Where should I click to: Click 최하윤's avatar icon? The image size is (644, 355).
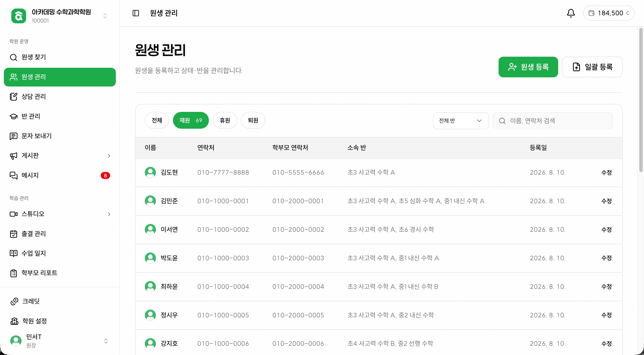150,287
